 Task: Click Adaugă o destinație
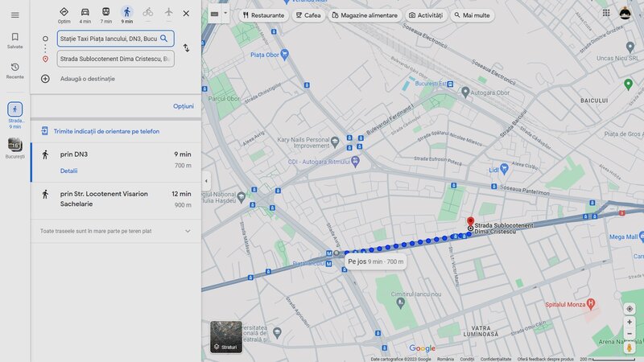click(88, 79)
